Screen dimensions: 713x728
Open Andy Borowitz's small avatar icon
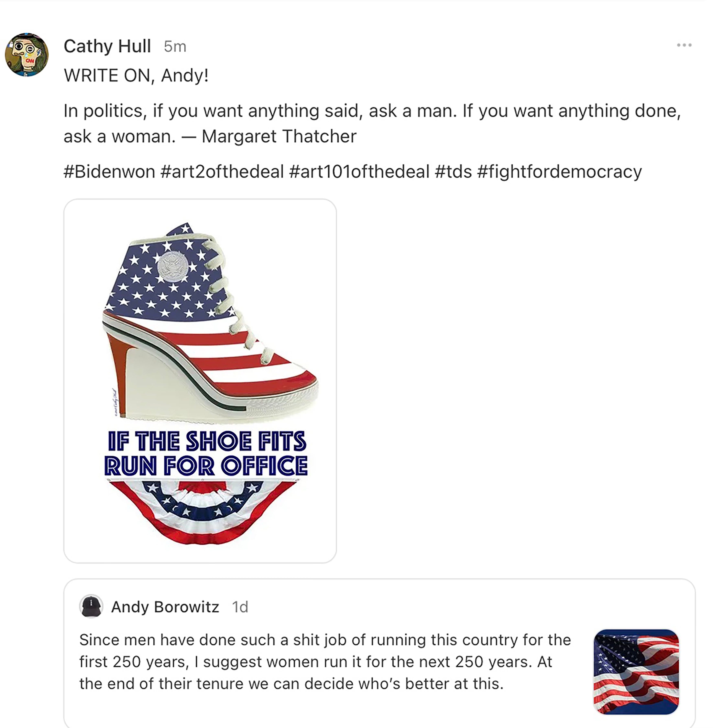click(91, 606)
